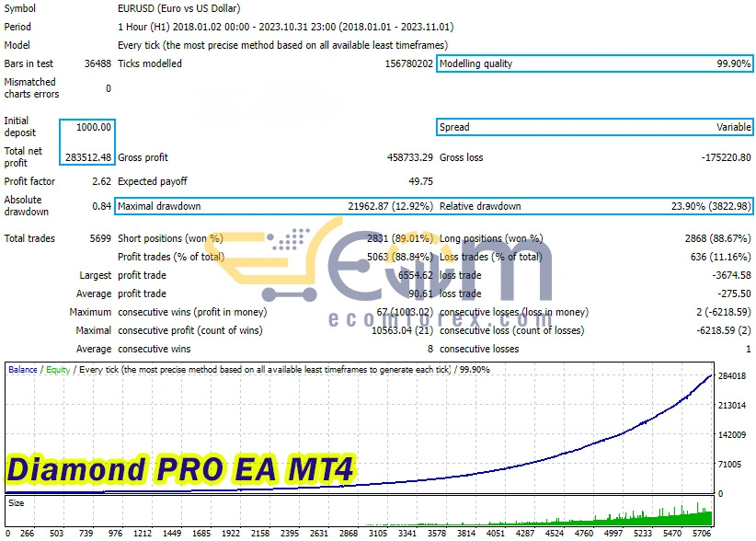Click the Mismatched charts errors value 0
Viewport: 756px width, 541px height.
point(109,88)
